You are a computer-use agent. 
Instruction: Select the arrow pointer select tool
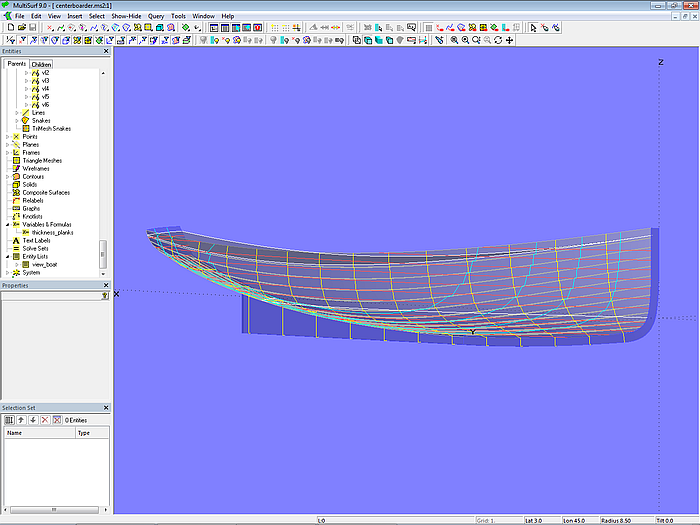(533, 28)
